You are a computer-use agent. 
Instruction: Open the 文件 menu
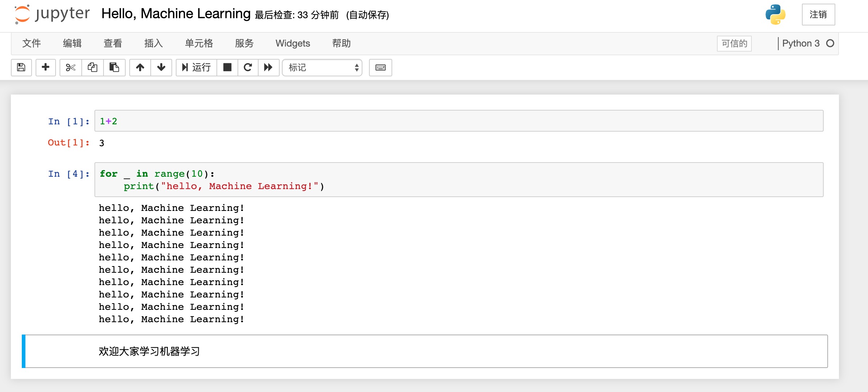point(32,43)
